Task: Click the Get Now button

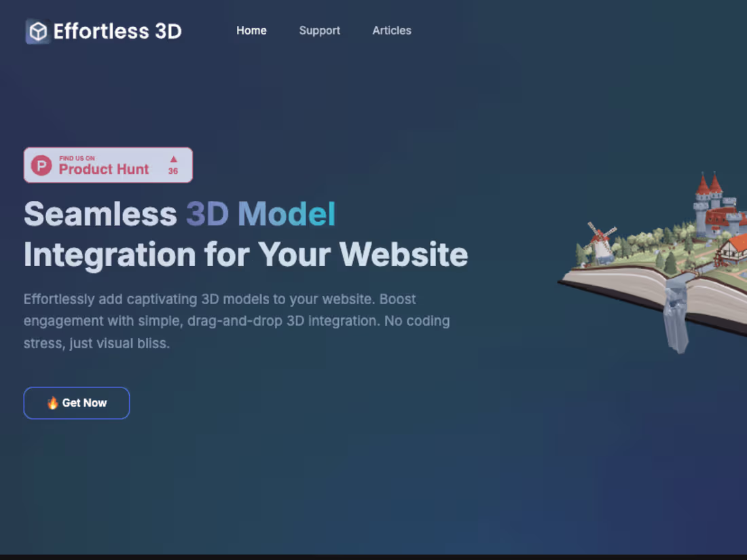Action: [76, 403]
